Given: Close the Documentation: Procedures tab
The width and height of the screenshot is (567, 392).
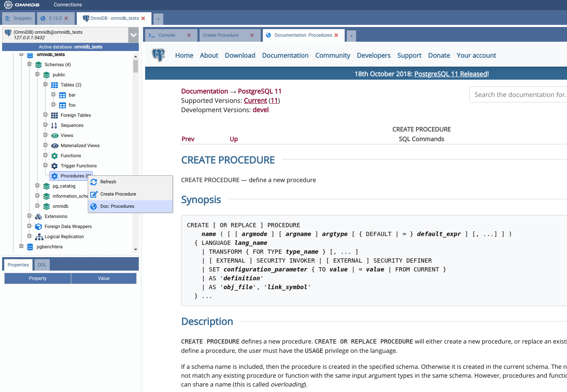Looking at the screenshot, I should click(336, 35).
